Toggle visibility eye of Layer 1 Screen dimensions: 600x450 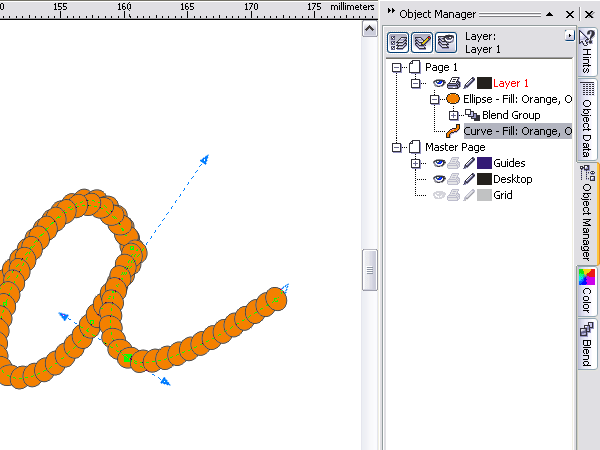[x=439, y=83]
